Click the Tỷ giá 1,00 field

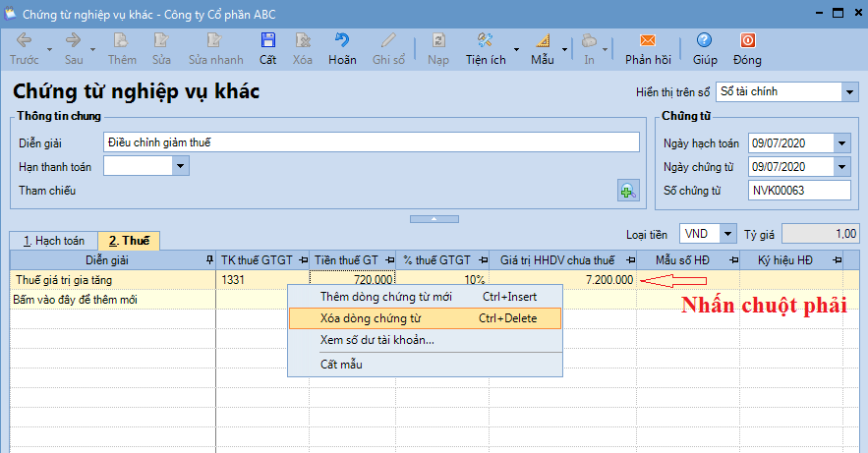[x=820, y=234]
